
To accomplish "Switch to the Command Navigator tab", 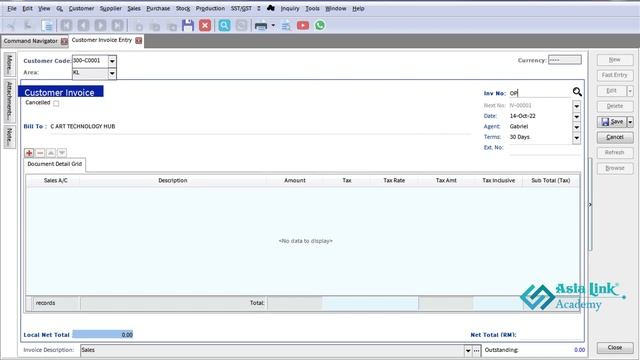I will click(x=31, y=41).
